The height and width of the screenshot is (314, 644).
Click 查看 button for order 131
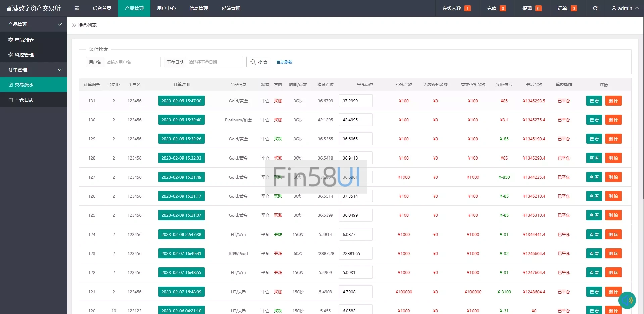coord(594,101)
